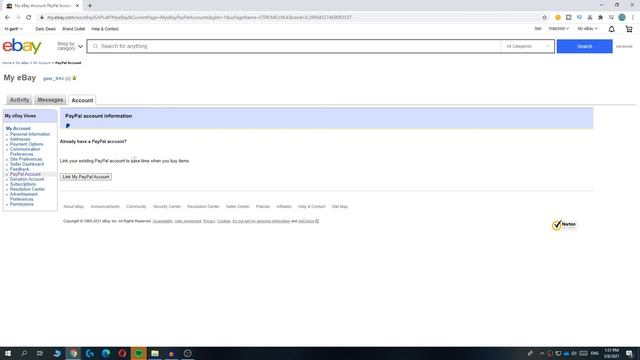Open Brand Outlet in the top menu
Viewport: 640px width, 360px height.
coord(73,29)
